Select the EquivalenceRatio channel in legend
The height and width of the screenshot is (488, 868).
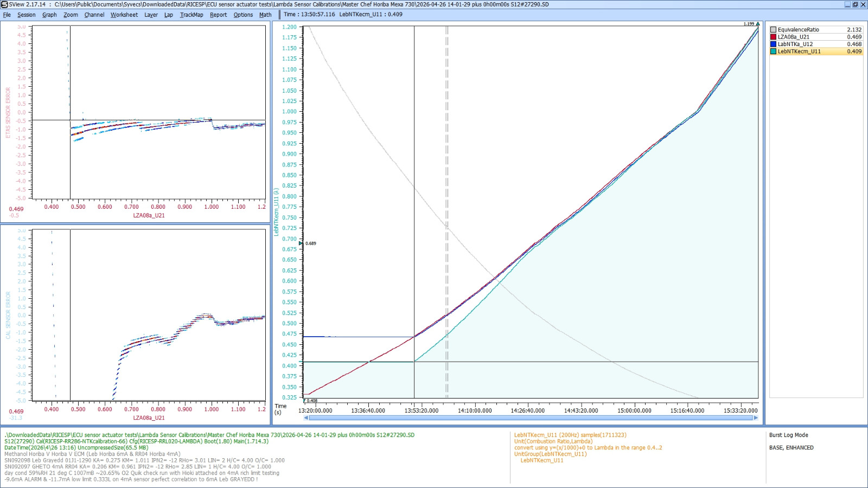(x=798, y=30)
